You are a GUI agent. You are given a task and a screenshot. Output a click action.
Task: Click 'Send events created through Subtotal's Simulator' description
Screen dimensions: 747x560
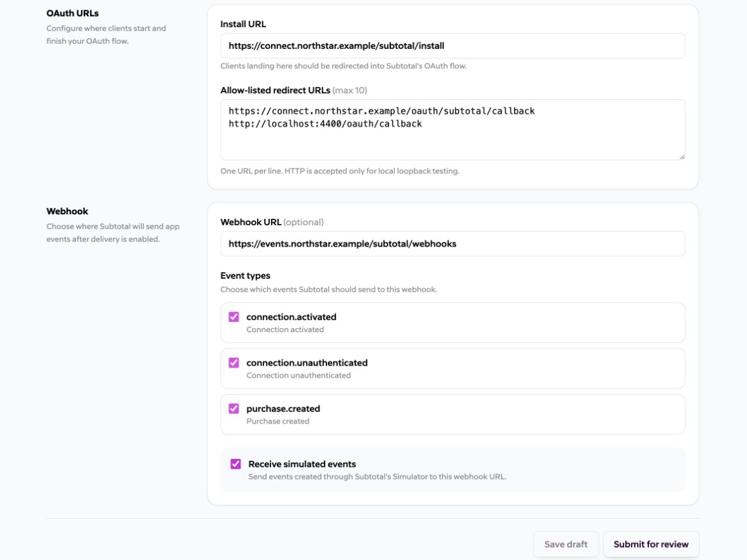[x=377, y=477]
